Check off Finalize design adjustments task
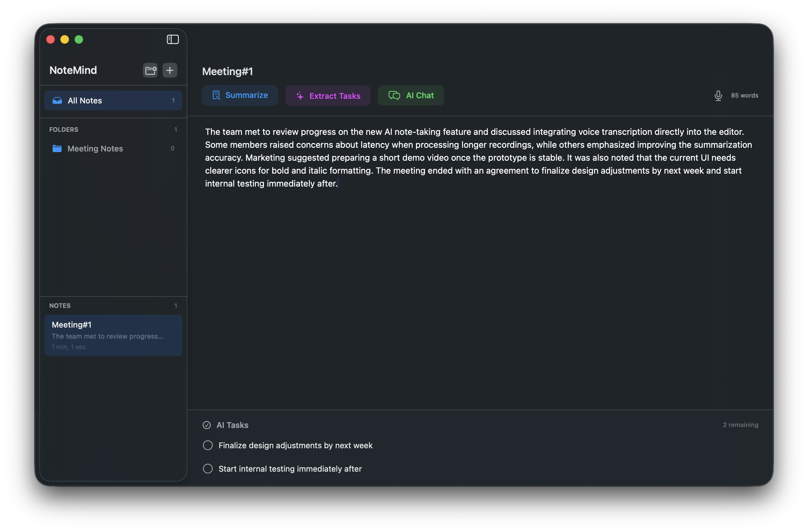The image size is (808, 532). point(208,445)
